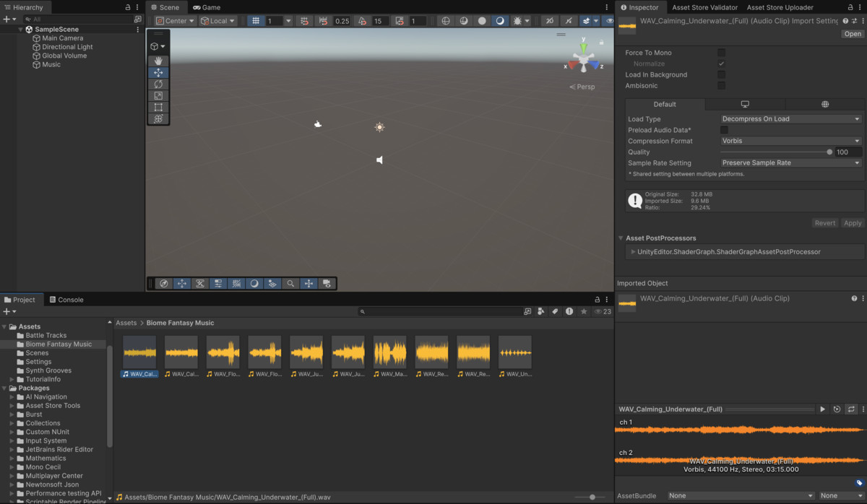Open Compression Format dropdown showing Vorbis
The image size is (867, 504).
[x=791, y=141]
